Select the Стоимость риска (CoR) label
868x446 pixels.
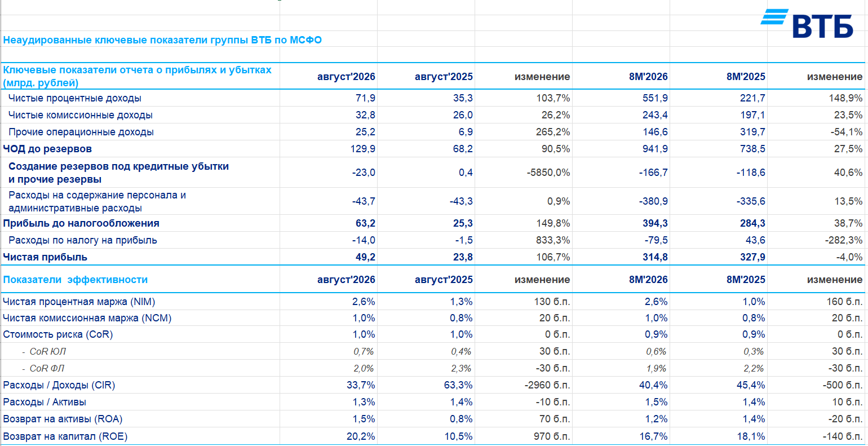tap(58, 334)
